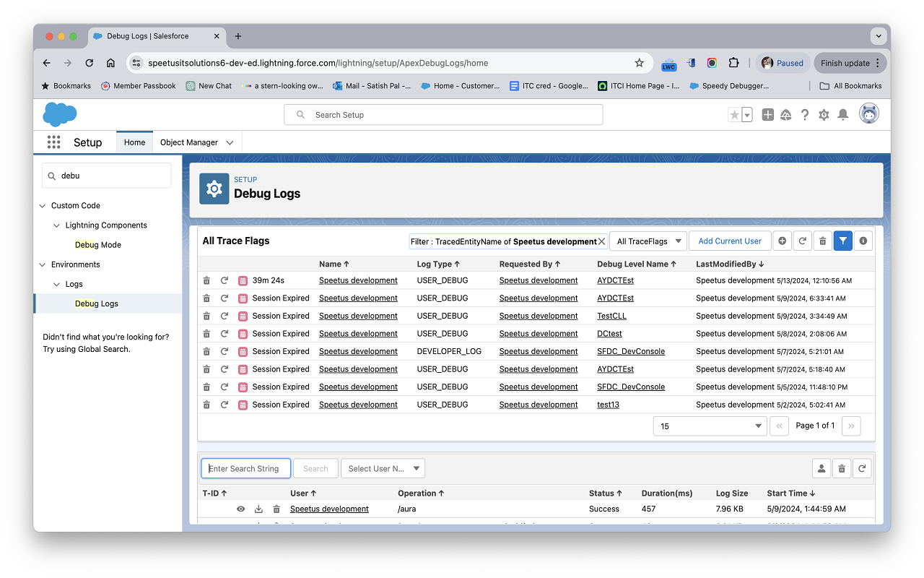Click the Setup gear icon in header

823,113
